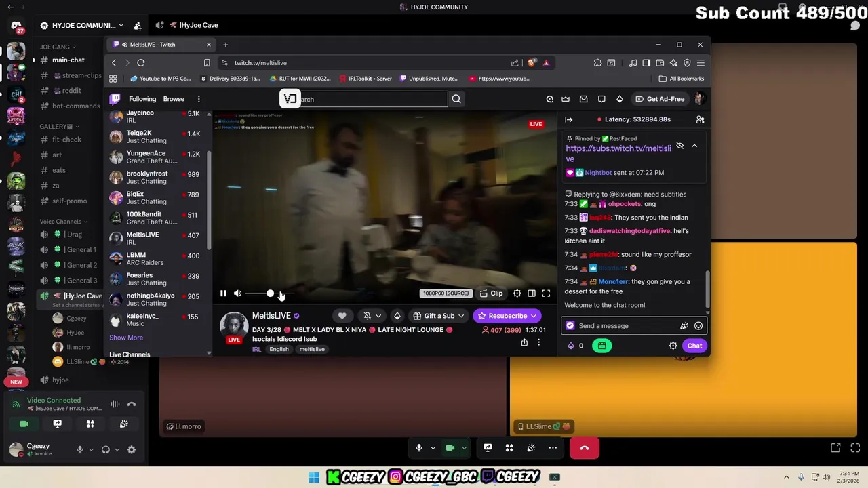
Task: Open the emote picker in chat
Action: [698, 326]
